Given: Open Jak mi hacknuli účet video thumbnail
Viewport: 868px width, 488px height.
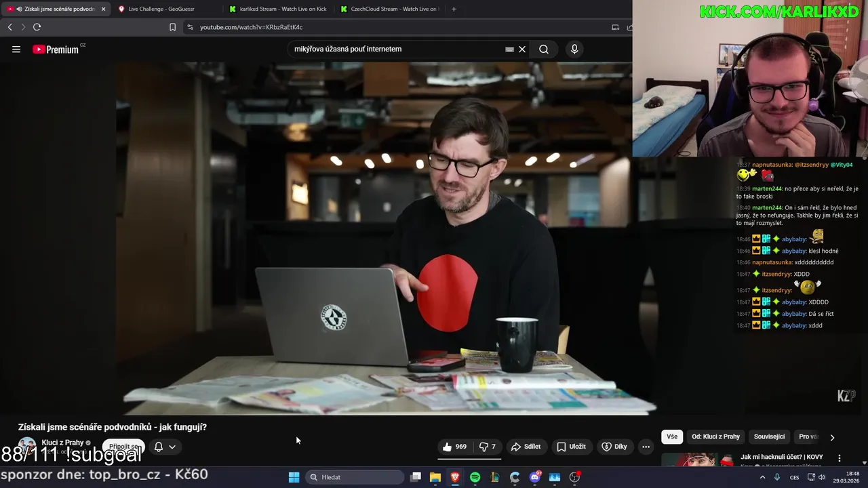Looking at the screenshot, I should [698, 460].
